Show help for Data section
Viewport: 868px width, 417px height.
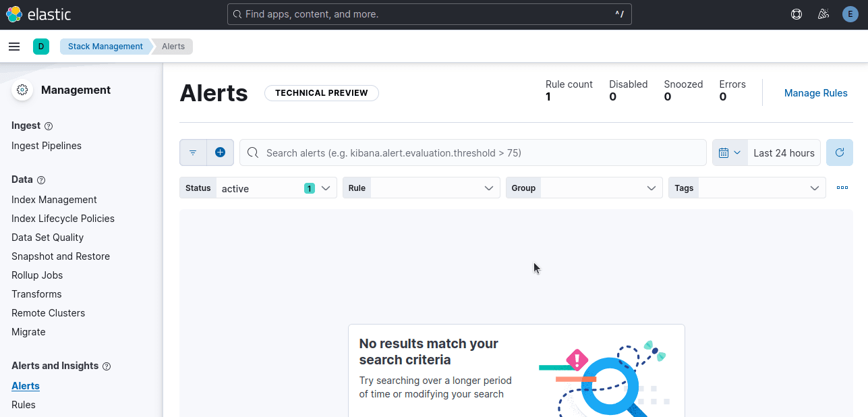click(41, 180)
